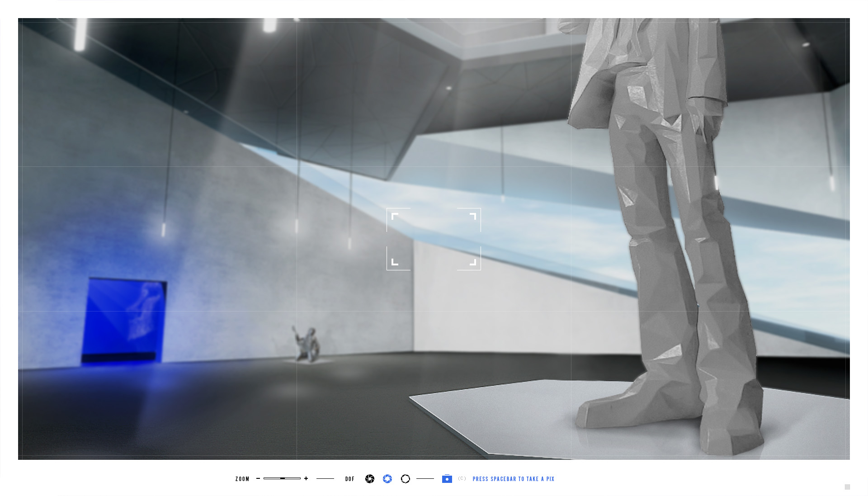Click the center of the focus reticle
The width and height of the screenshot is (868, 496).
pos(434,239)
